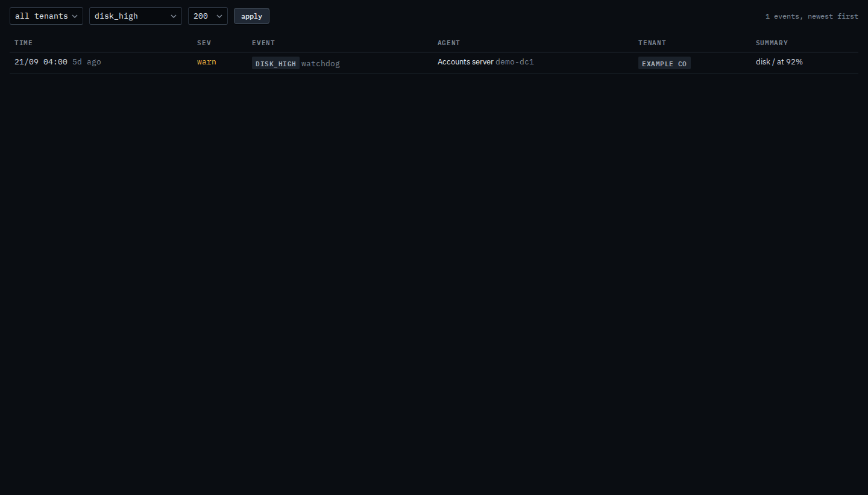This screenshot has height=495, width=868.
Task: Click the DISK_HIGH event badge
Action: click(x=275, y=63)
